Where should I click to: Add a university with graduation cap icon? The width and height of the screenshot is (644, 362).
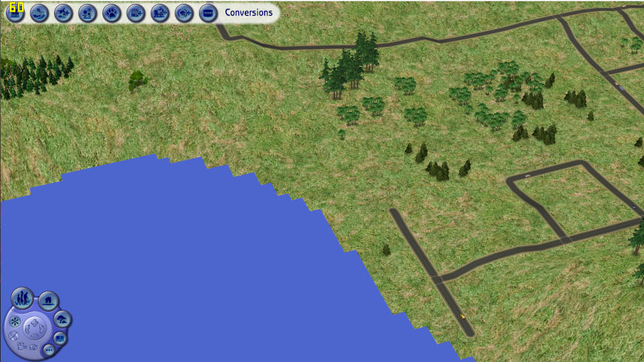(x=184, y=13)
